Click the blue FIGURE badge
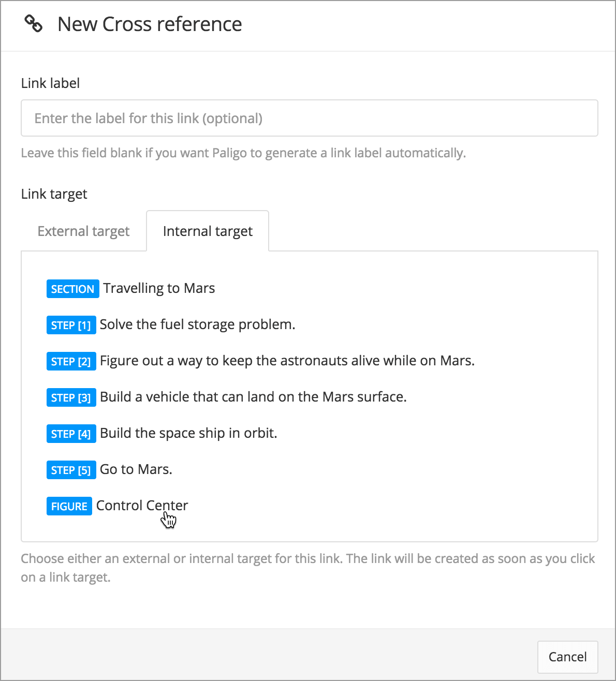 (x=69, y=506)
